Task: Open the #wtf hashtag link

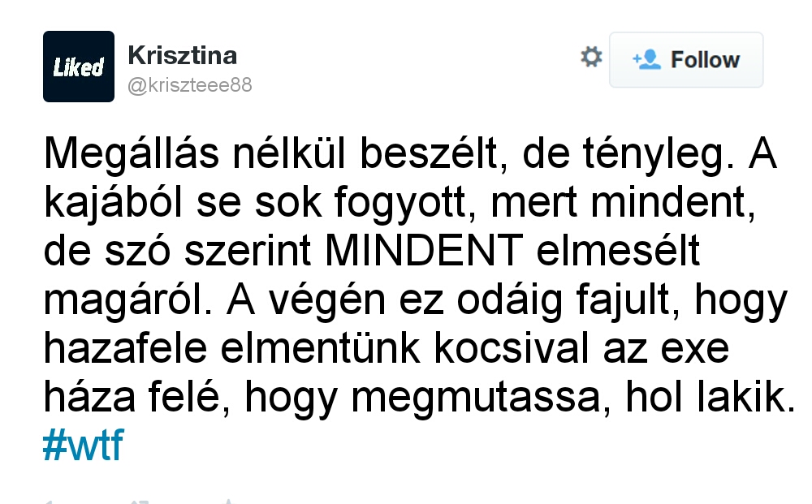Action: 83,445
